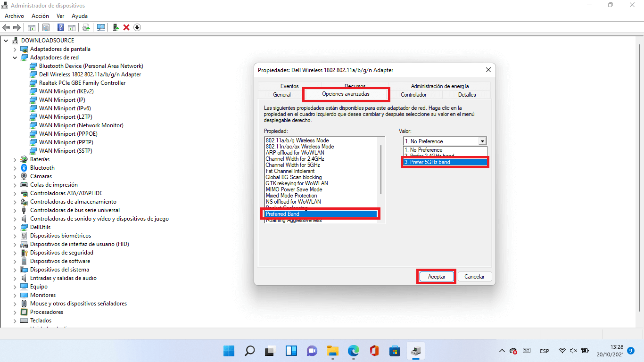Open File Explorer from the taskbar

pyautogui.click(x=333, y=351)
